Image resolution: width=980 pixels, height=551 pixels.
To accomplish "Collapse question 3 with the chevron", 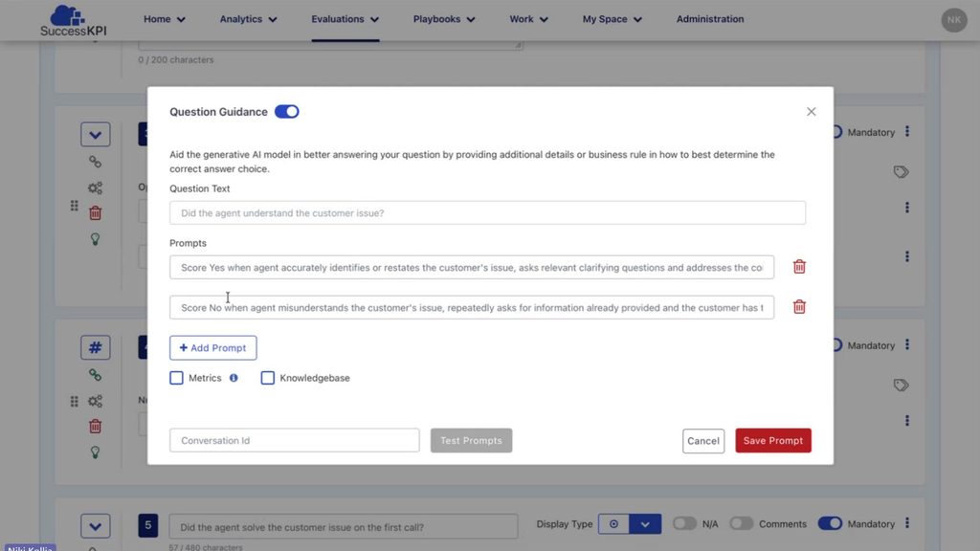I will point(95,134).
